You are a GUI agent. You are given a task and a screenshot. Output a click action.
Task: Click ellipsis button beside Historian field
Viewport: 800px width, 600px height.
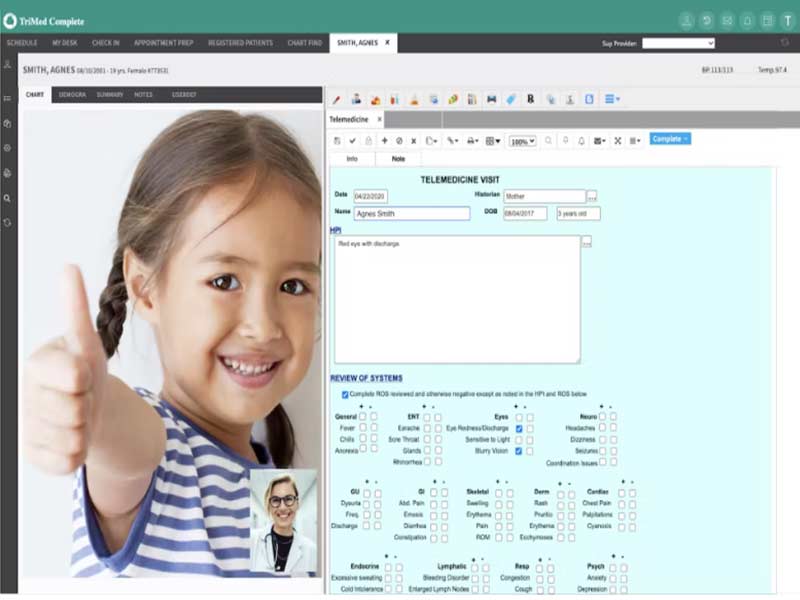coord(592,196)
